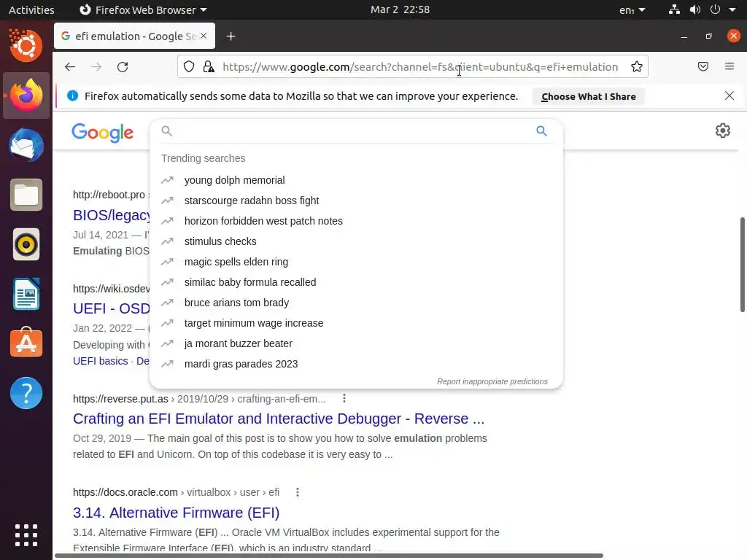Open network status icon in top bar

pyautogui.click(x=674, y=9)
